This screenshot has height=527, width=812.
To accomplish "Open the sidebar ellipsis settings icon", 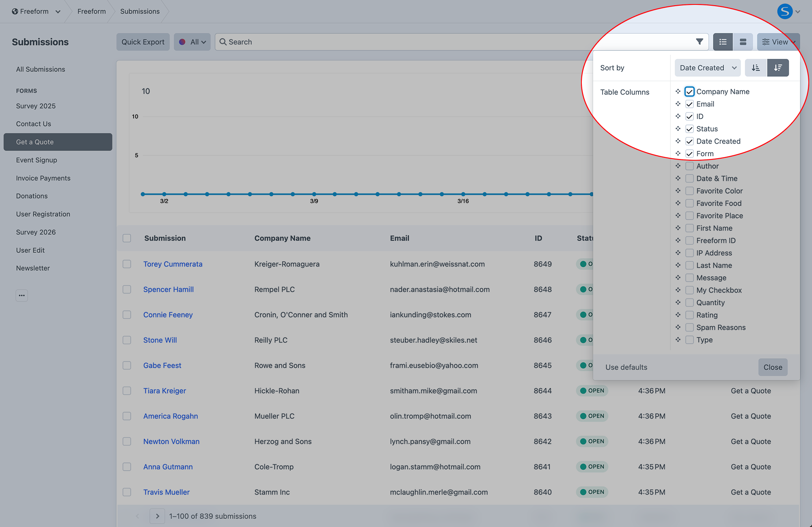I will pyautogui.click(x=22, y=295).
